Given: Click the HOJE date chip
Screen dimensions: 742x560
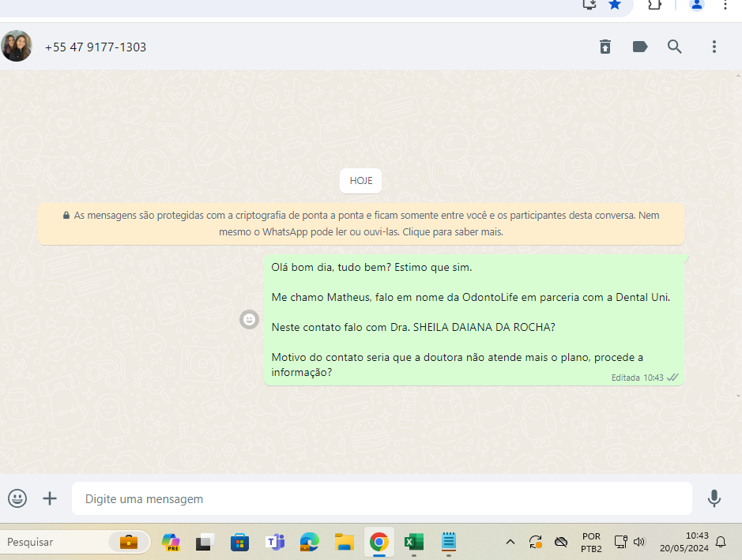Looking at the screenshot, I should coord(361,181).
